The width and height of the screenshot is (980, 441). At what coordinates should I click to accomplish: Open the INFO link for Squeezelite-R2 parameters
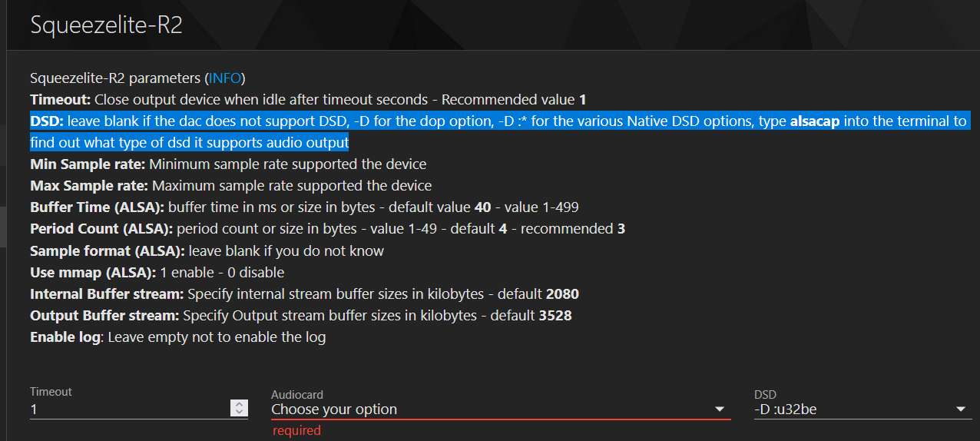[225, 78]
